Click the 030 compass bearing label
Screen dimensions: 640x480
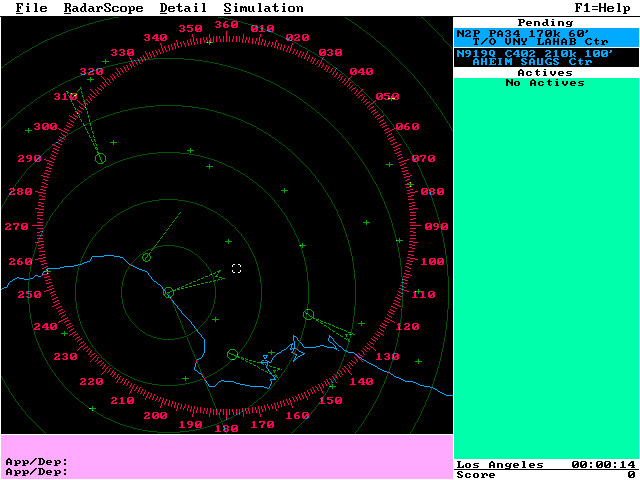point(330,53)
